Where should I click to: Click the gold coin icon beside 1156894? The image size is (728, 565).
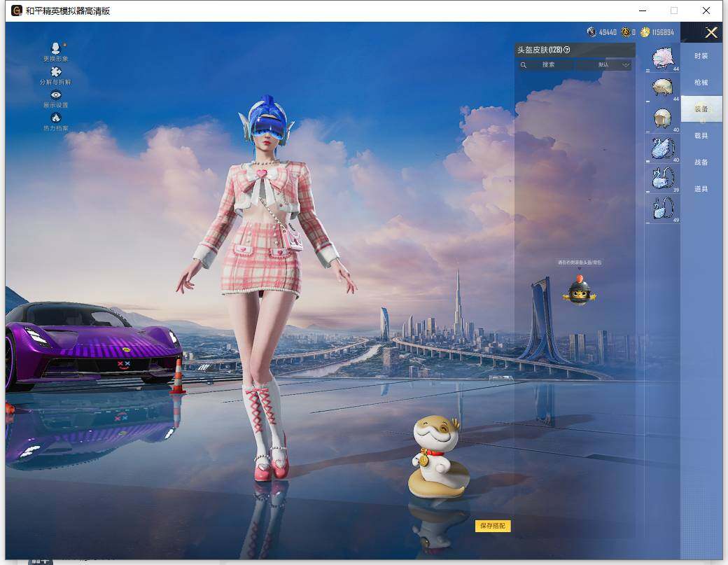(645, 32)
